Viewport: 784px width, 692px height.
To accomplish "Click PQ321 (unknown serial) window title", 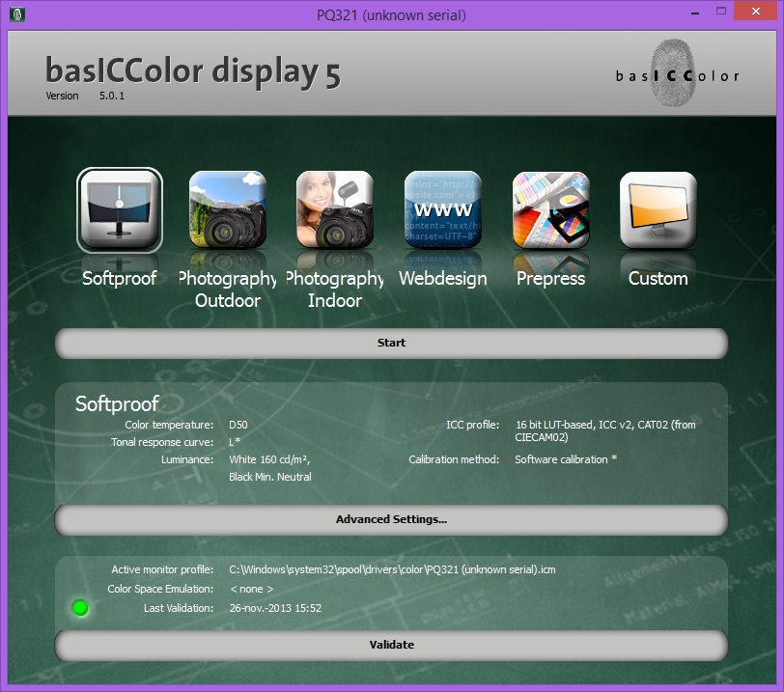I will 391,15.
